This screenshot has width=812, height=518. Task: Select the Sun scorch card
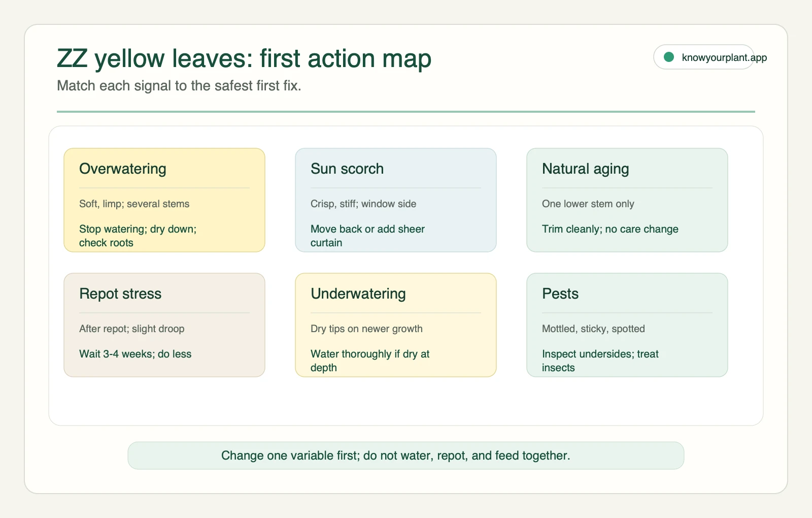[396, 200]
